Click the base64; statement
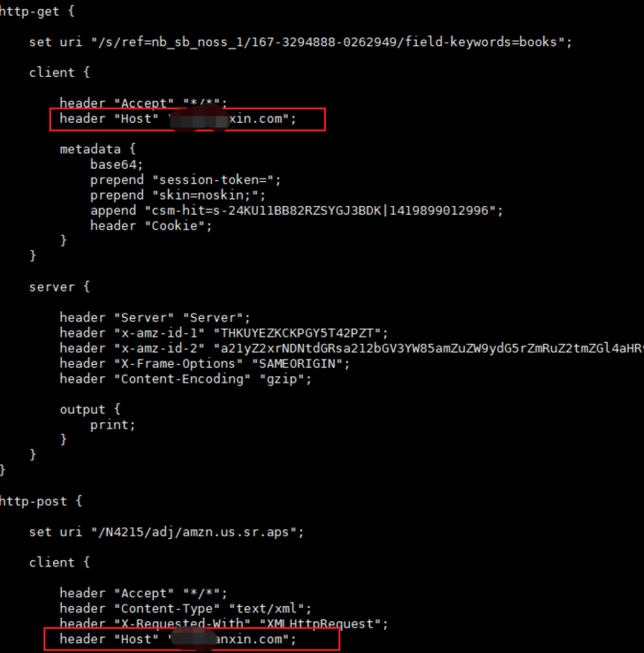Image resolution: width=644 pixels, height=653 pixels. tap(117, 164)
